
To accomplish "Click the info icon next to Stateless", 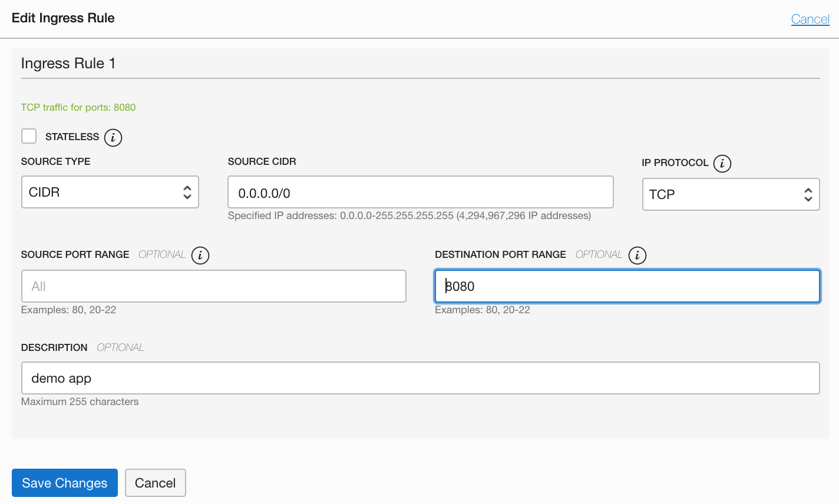I will pyautogui.click(x=113, y=137).
